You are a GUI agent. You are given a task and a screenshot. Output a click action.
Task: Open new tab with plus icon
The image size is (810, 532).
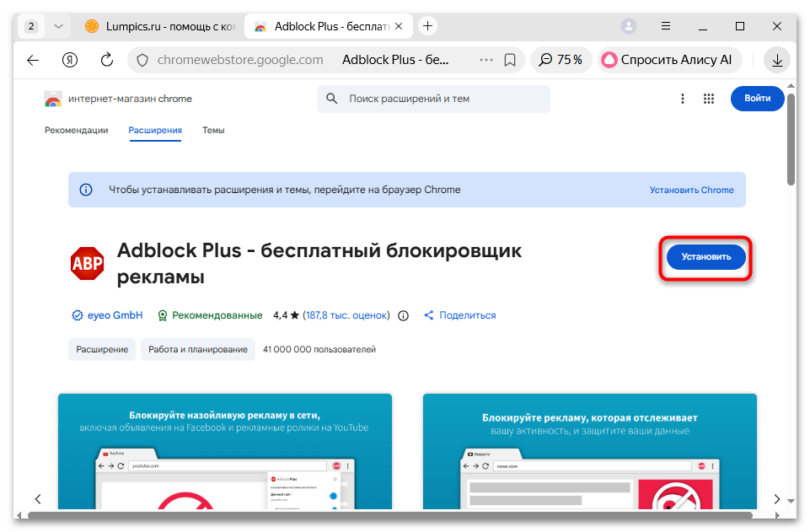(x=427, y=26)
